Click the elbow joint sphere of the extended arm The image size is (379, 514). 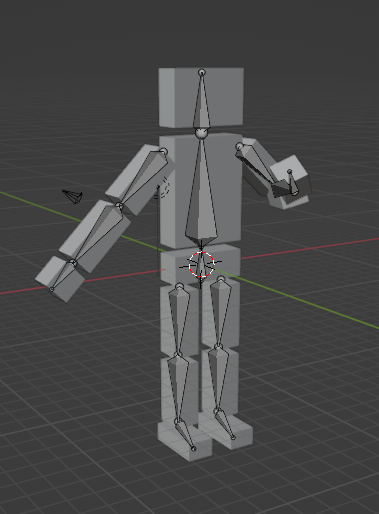click(119, 206)
